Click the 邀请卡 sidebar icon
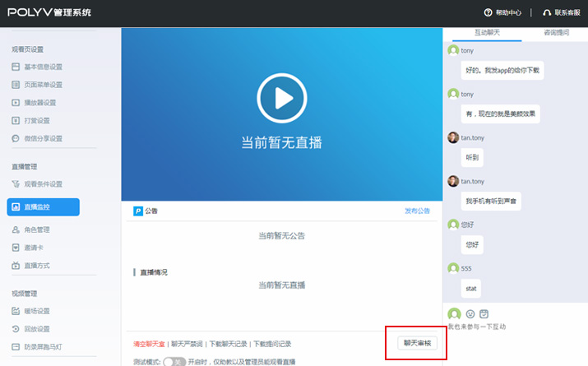Image resolution: width=588 pixels, height=366 pixels. tap(16, 248)
